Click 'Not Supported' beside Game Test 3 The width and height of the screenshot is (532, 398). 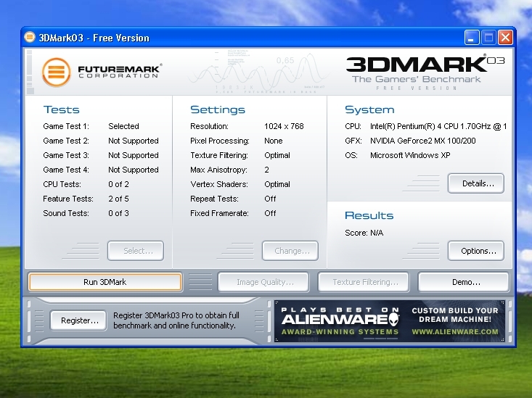[x=134, y=156]
